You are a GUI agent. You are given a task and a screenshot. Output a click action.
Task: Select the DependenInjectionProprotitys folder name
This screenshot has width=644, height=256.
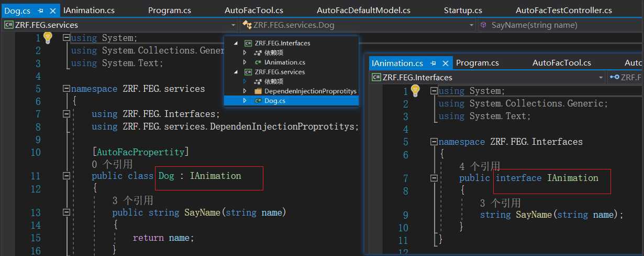[310, 91]
